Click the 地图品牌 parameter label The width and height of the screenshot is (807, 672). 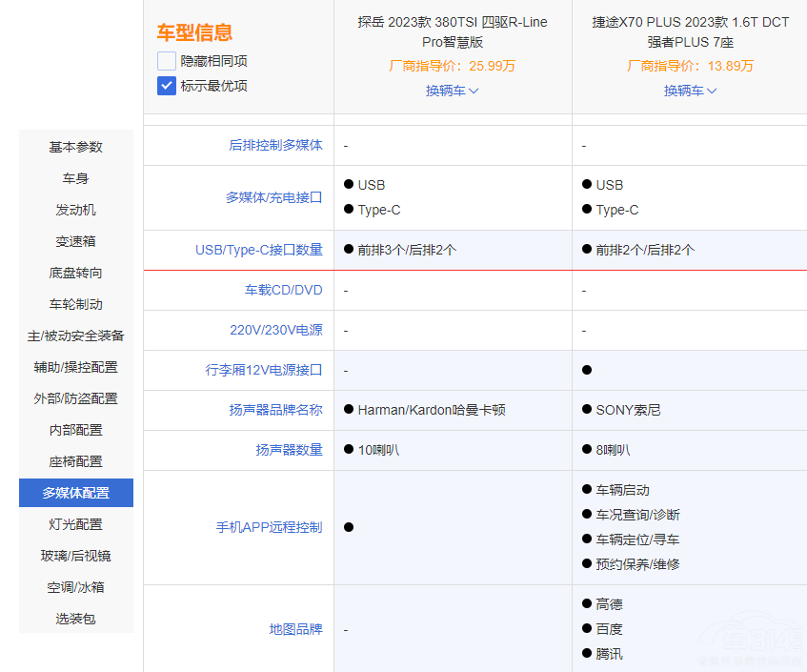(x=295, y=629)
